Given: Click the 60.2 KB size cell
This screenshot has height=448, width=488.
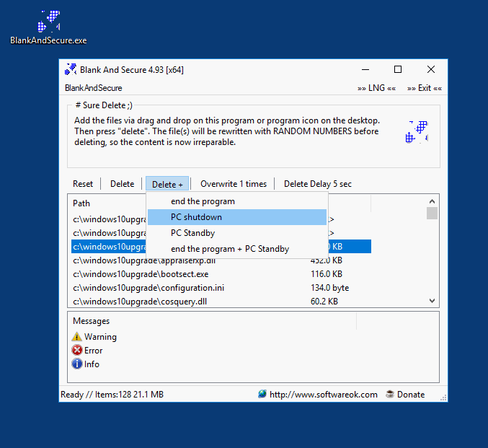Looking at the screenshot, I should pyautogui.click(x=324, y=302).
